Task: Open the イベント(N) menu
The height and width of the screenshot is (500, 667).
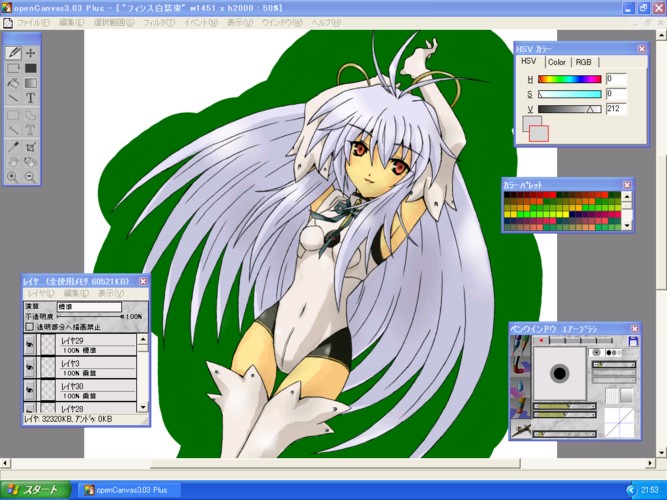Action: pyautogui.click(x=200, y=23)
